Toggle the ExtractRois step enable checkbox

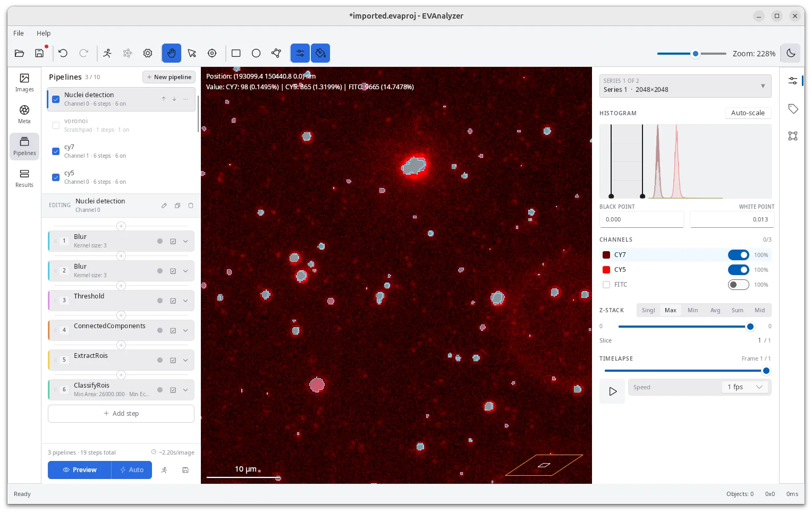173,360
